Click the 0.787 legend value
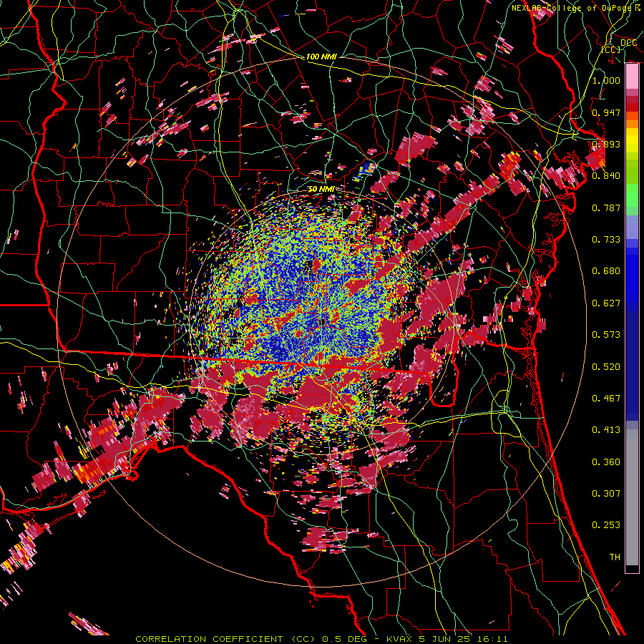Image resolution: width=644 pixels, height=644 pixels. (x=606, y=208)
